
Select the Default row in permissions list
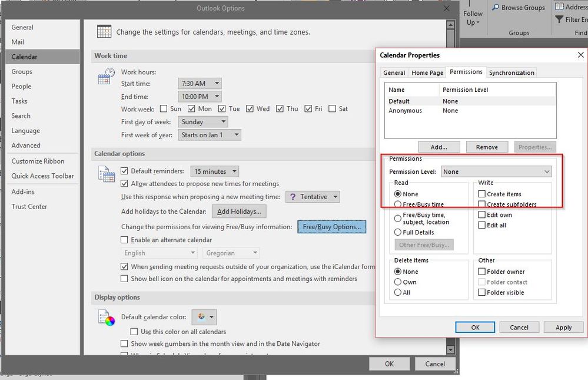[x=470, y=101]
